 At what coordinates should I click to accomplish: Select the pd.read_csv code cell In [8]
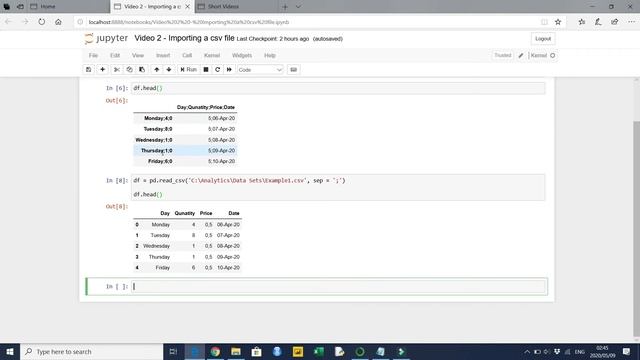[338, 187]
